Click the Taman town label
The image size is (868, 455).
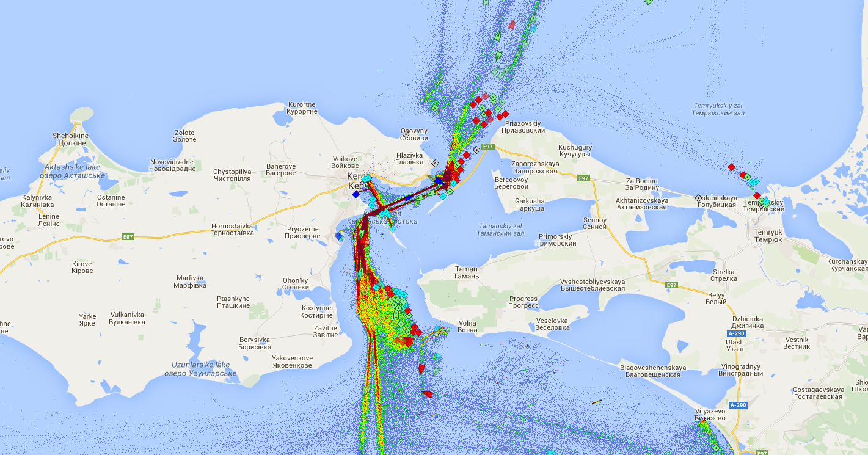[467, 272]
